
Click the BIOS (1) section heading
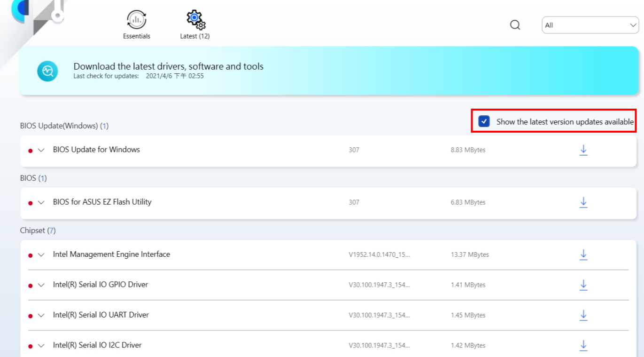click(x=33, y=178)
